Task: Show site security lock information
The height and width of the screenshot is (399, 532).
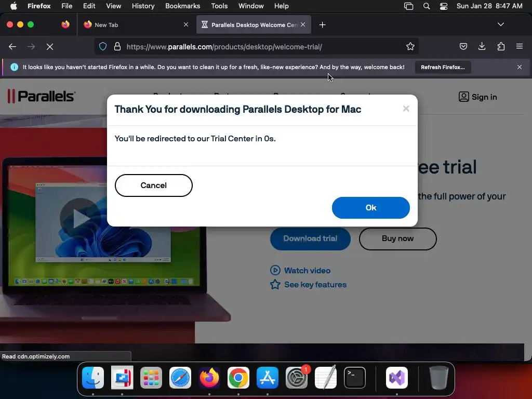Action: tap(117, 46)
